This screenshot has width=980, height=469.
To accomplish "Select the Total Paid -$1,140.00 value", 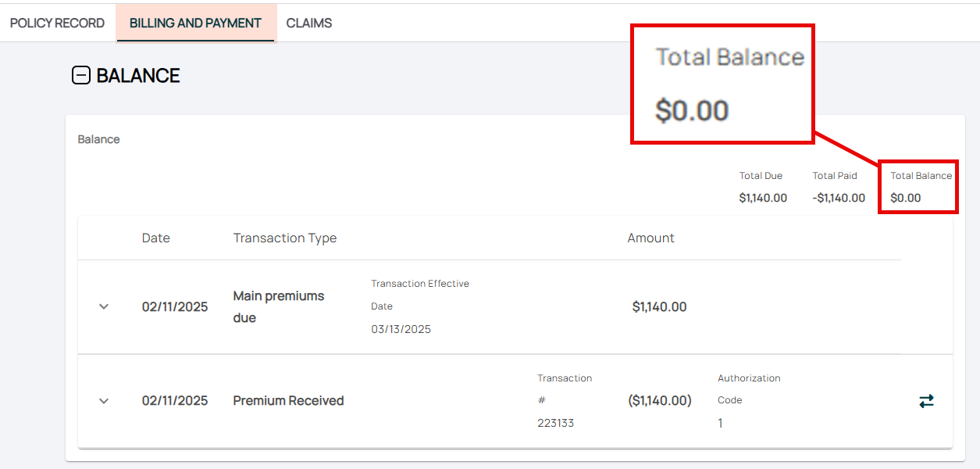I will point(839,198).
